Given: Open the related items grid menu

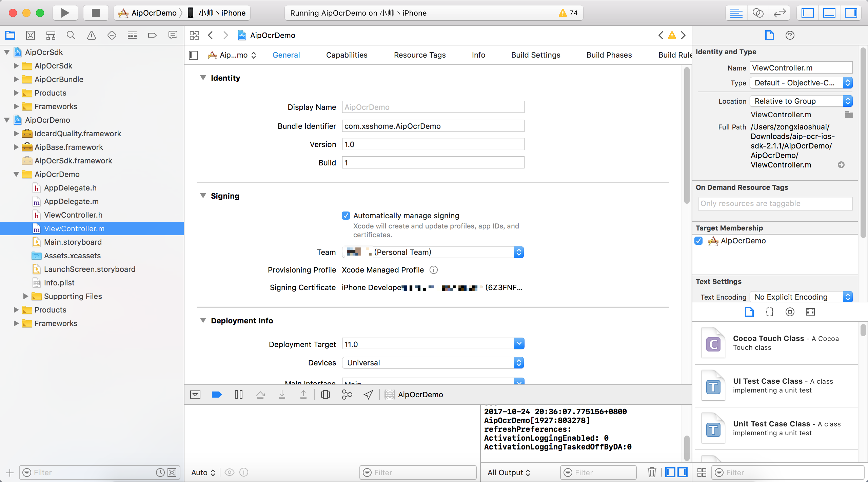Looking at the screenshot, I should pyautogui.click(x=194, y=35).
